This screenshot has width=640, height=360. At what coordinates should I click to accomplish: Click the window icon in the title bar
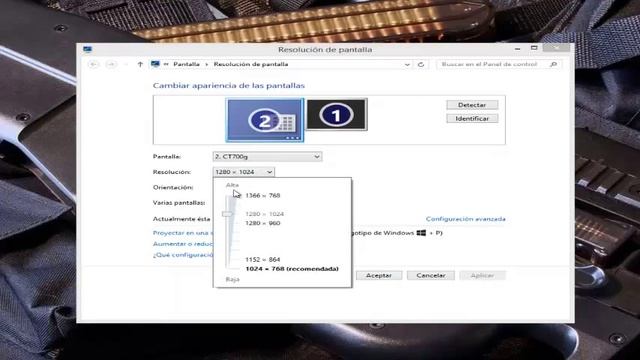[x=87, y=49]
